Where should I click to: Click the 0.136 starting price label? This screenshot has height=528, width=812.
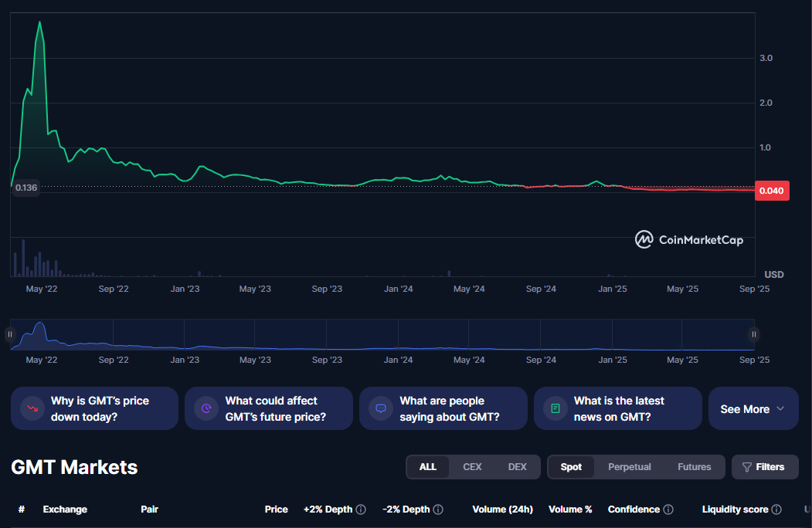pyautogui.click(x=26, y=188)
